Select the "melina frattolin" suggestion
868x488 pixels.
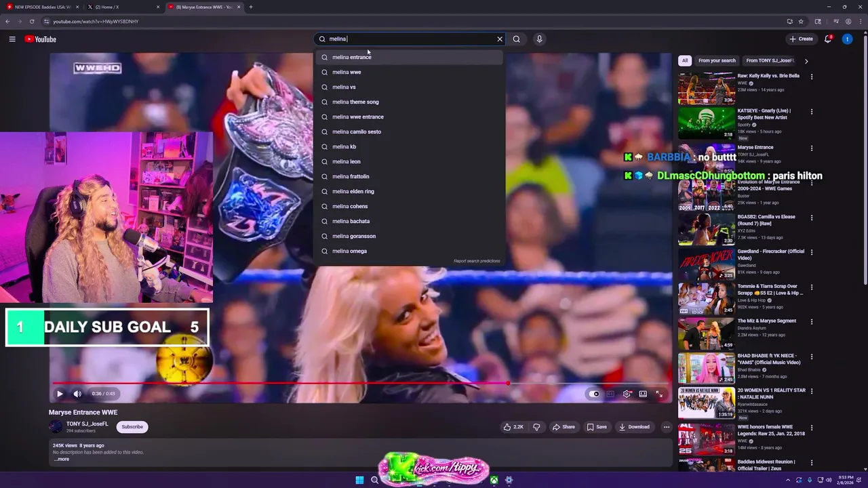409,176
